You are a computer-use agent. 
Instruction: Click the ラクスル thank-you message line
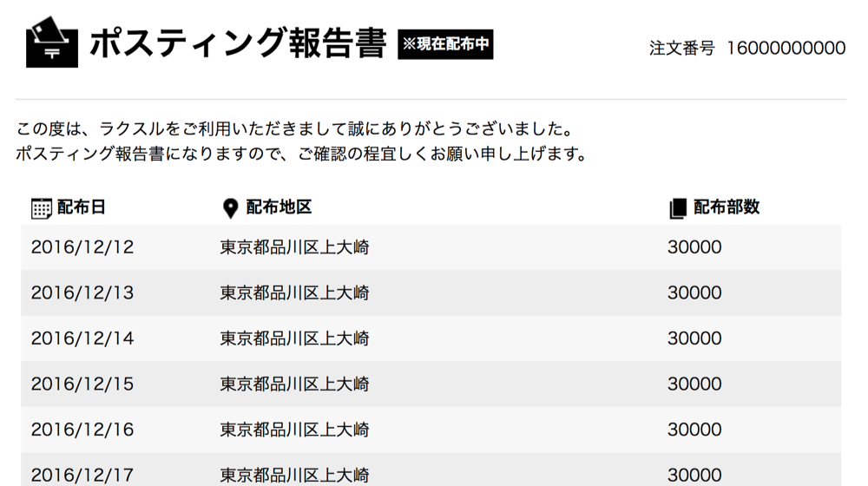tap(295, 130)
